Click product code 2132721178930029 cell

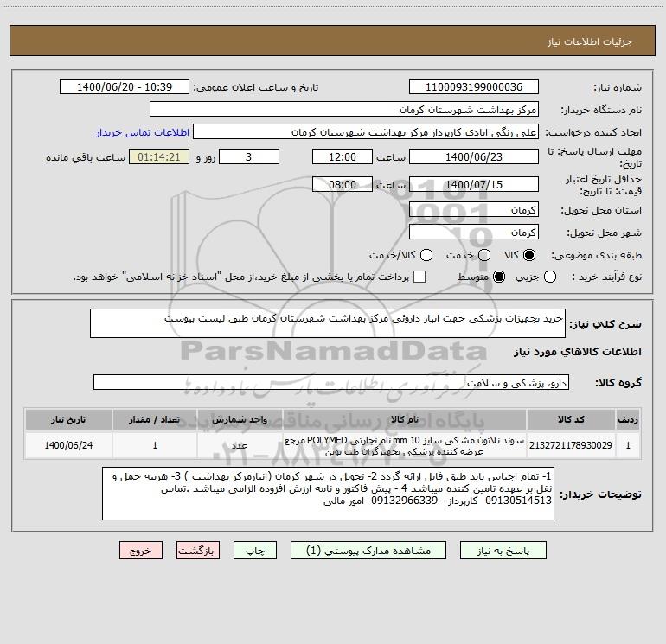[x=571, y=445]
